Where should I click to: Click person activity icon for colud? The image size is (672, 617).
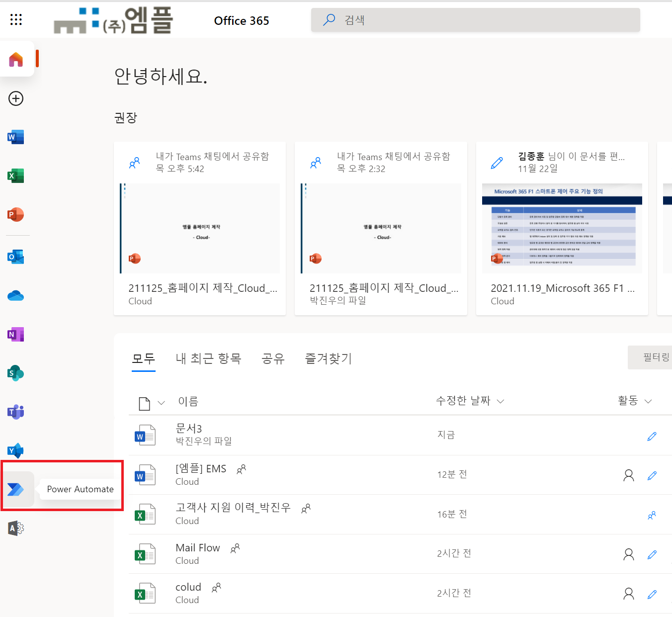pos(629,593)
